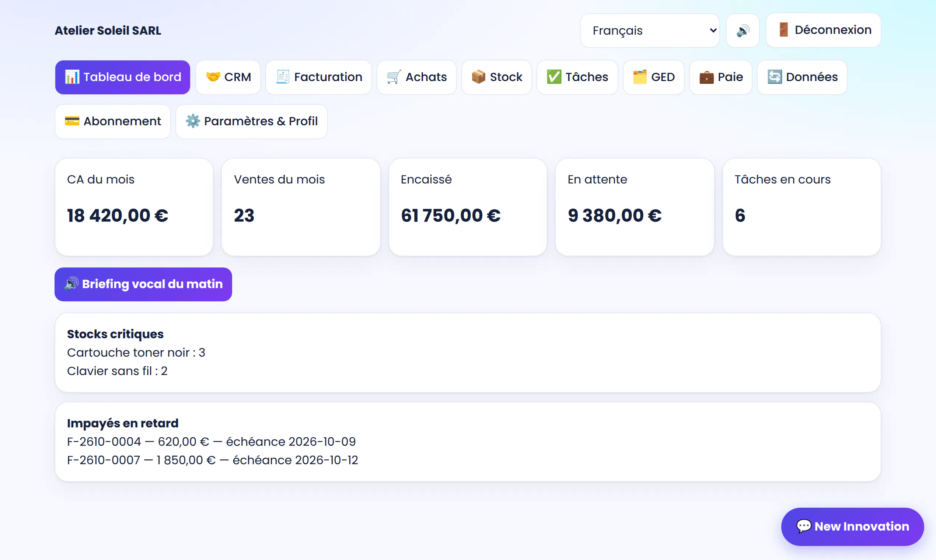This screenshot has height=560, width=936.
Task: Open the New Innovation chat button
Action: point(852,526)
